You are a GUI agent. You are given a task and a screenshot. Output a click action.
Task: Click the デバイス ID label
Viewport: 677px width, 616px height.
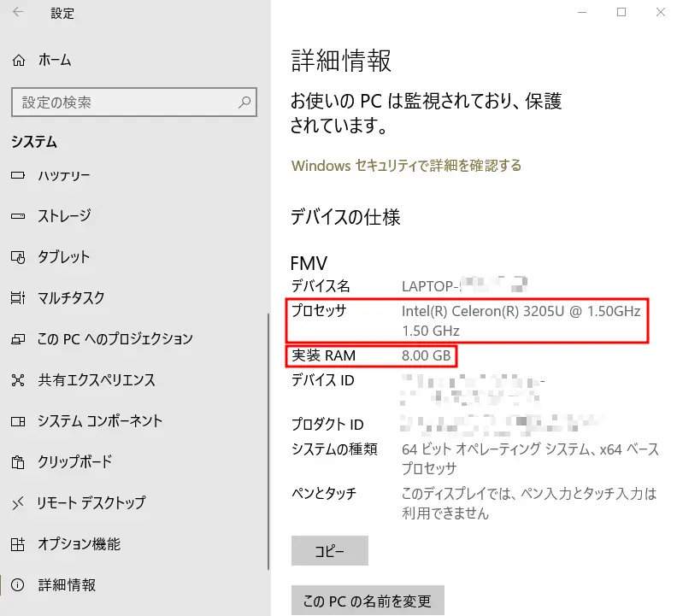(x=323, y=380)
